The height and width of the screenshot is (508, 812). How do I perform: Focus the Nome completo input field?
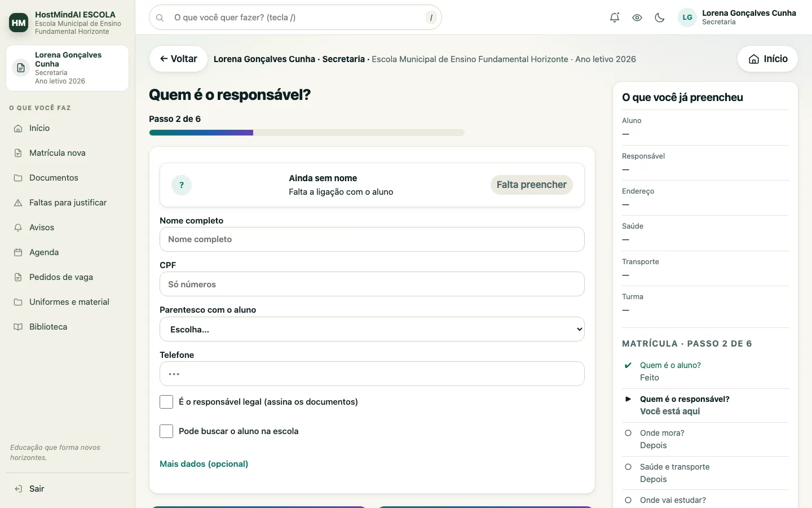click(372, 239)
